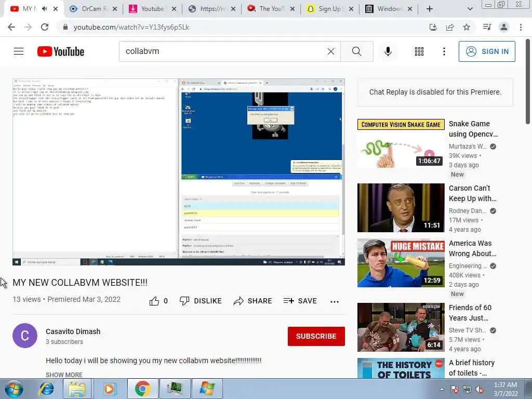Bookmark this page with the star
Viewport: 532px width, 399px height.
pos(467,27)
